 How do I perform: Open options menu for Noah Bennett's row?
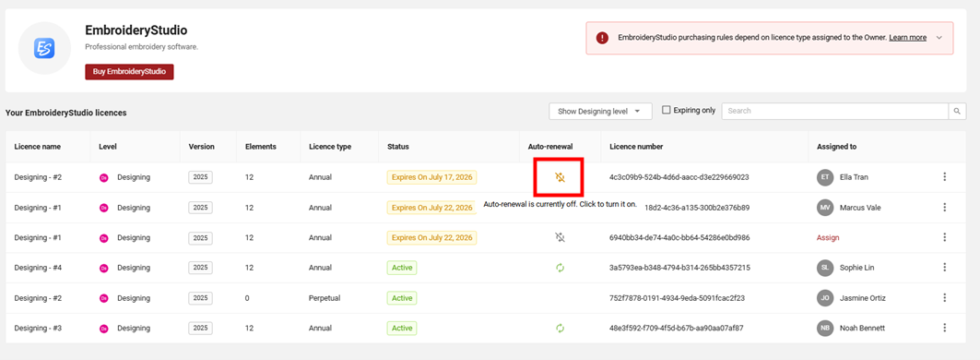[944, 328]
